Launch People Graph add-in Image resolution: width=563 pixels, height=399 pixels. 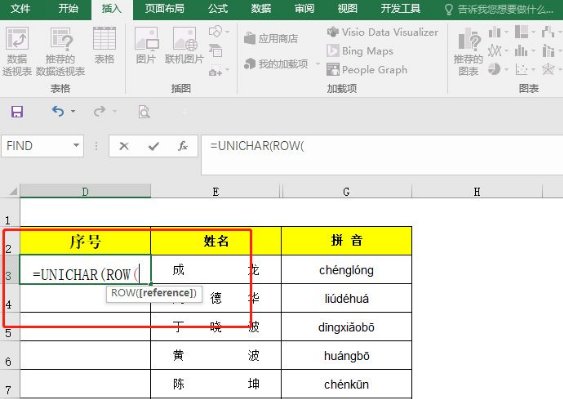coord(367,70)
